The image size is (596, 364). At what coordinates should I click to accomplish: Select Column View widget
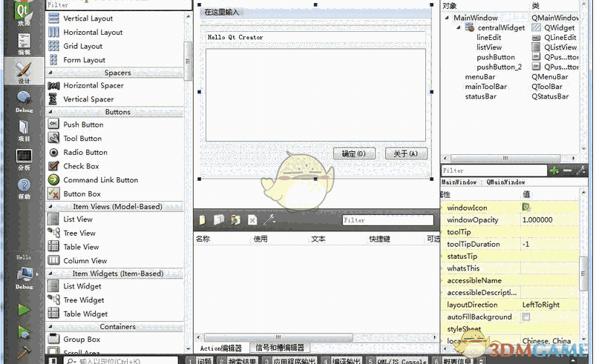click(x=85, y=261)
